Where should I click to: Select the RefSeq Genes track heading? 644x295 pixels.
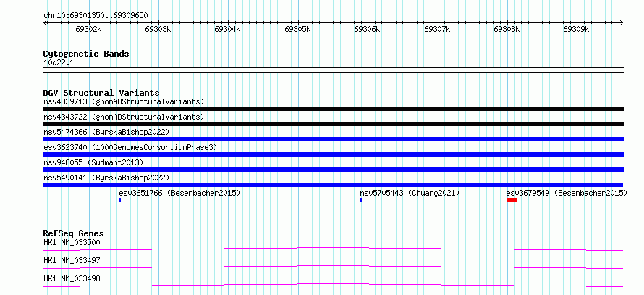point(74,233)
